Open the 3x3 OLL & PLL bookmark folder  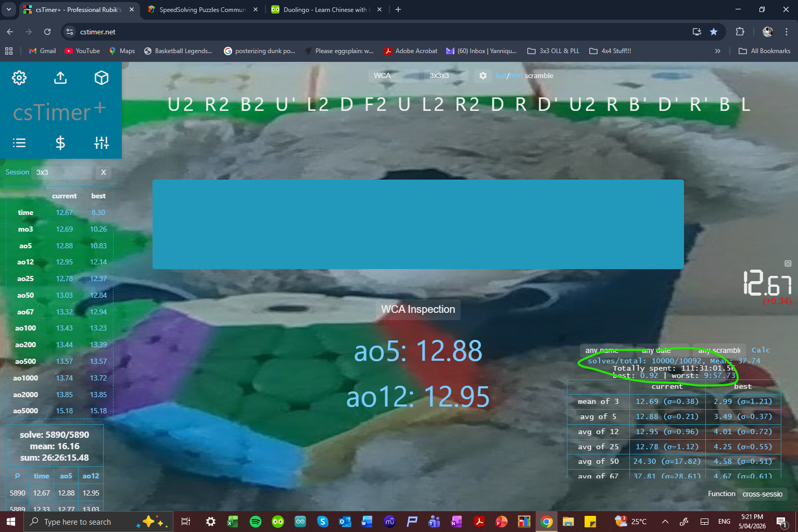tap(553, 51)
